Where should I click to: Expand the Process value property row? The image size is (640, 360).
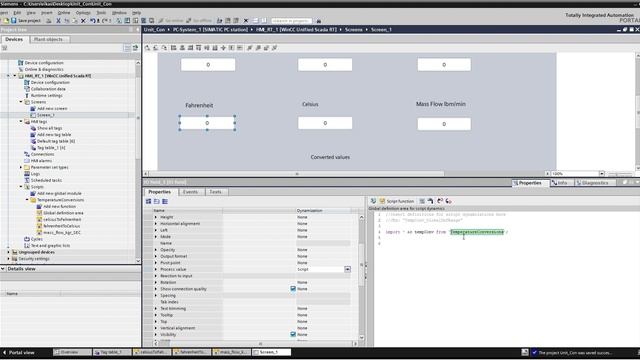click(156, 269)
